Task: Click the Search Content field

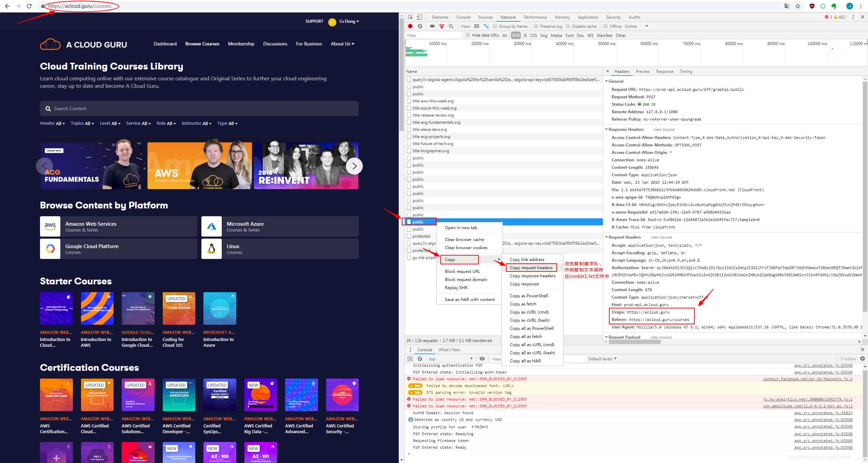Action: click(199, 108)
